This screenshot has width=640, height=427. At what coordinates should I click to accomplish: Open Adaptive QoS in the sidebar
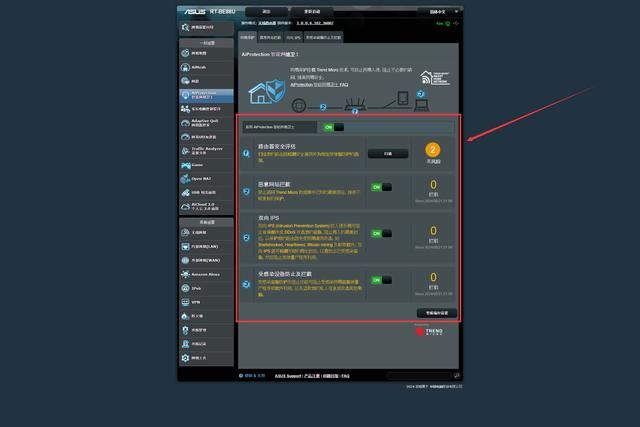point(205,122)
